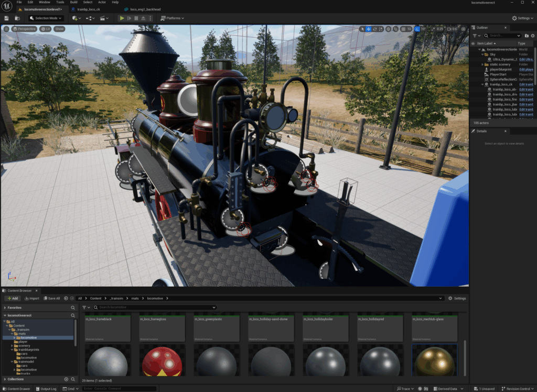Screen dimensions: 537x392
Task: Expand the Favorites section
Action: [x=5, y=308]
